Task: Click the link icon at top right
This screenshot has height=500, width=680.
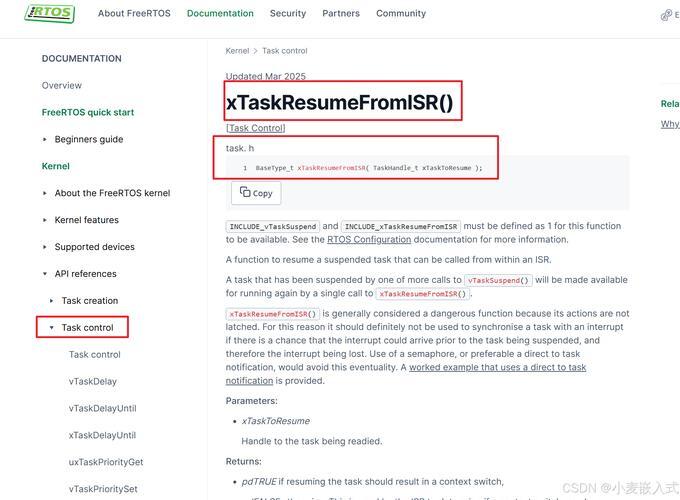Action: click(x=666, y=16)
